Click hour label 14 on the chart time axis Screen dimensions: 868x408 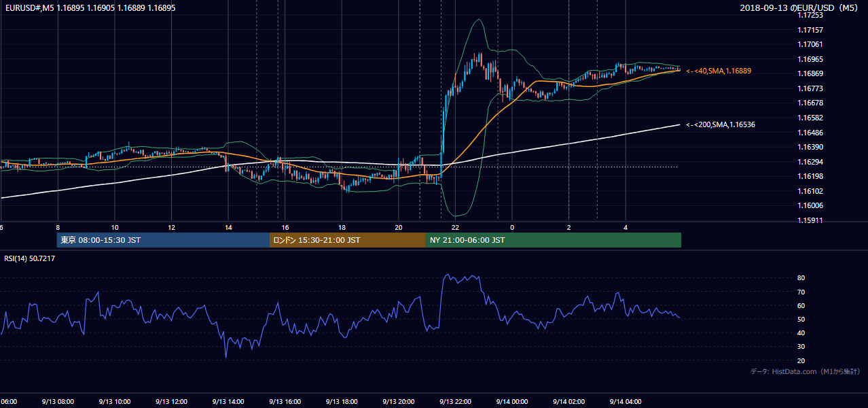tap(228, 228)
